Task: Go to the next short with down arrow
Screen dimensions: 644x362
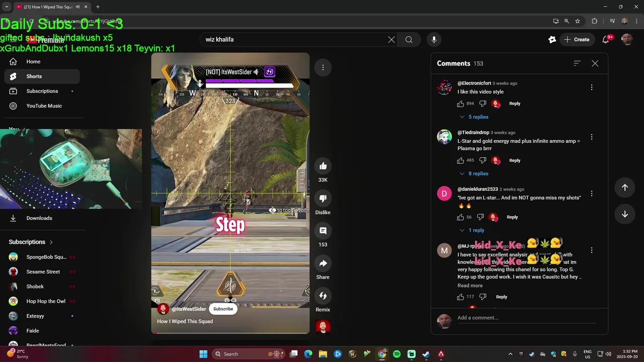Action: 625,214
